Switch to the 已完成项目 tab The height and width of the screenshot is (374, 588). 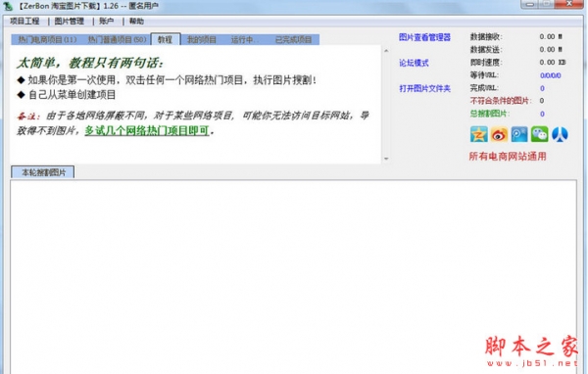pos(294,39)
